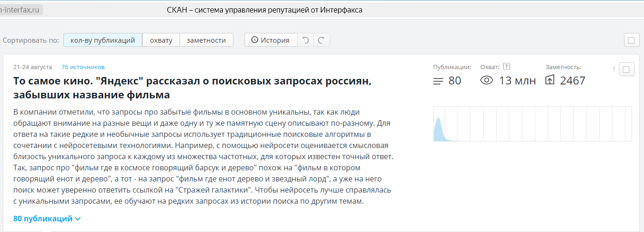Open the article headline about Яндекс
Image resolution: width=644 pixels, height=232 pixels.
[x=193, y=88]
